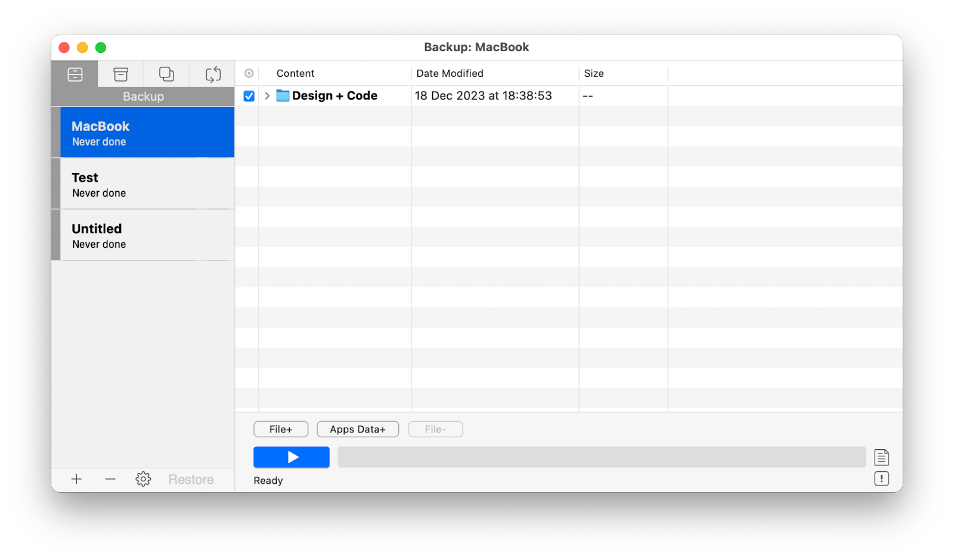View errors via the exclamation icon

tap(881, 478)
